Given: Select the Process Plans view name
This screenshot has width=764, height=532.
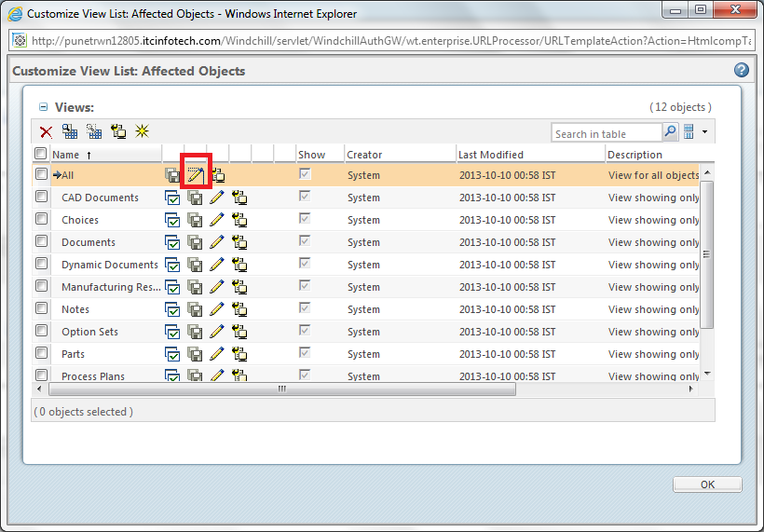Looking at the screenshot, I should (x=93, y=376).
